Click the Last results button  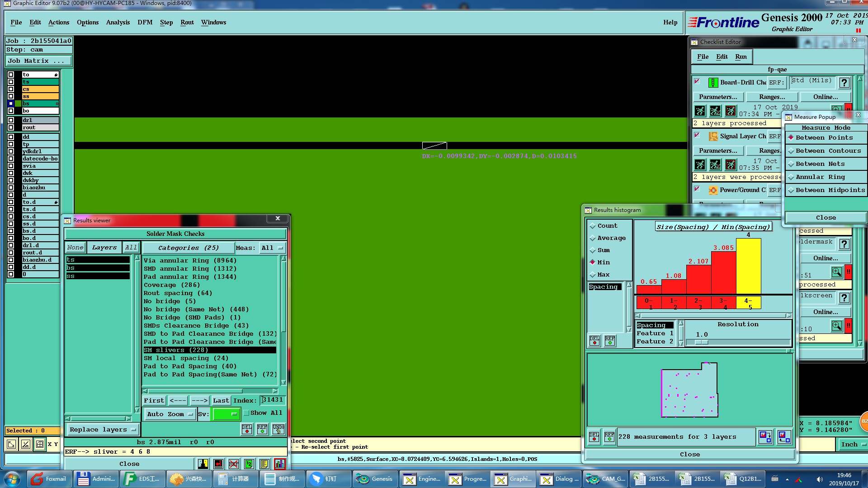(221, 400)
